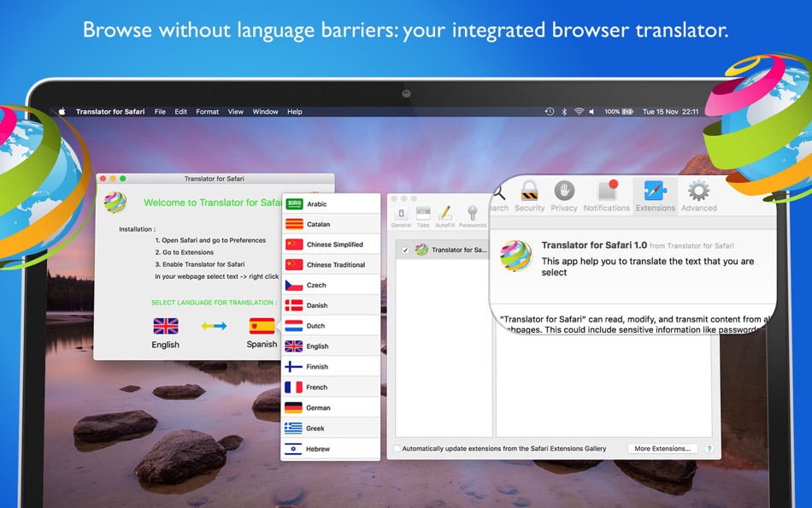The height and width of the screenshot is (508, 812).
Task: Open the Advanced preferences tab
Action: point(698,196)
